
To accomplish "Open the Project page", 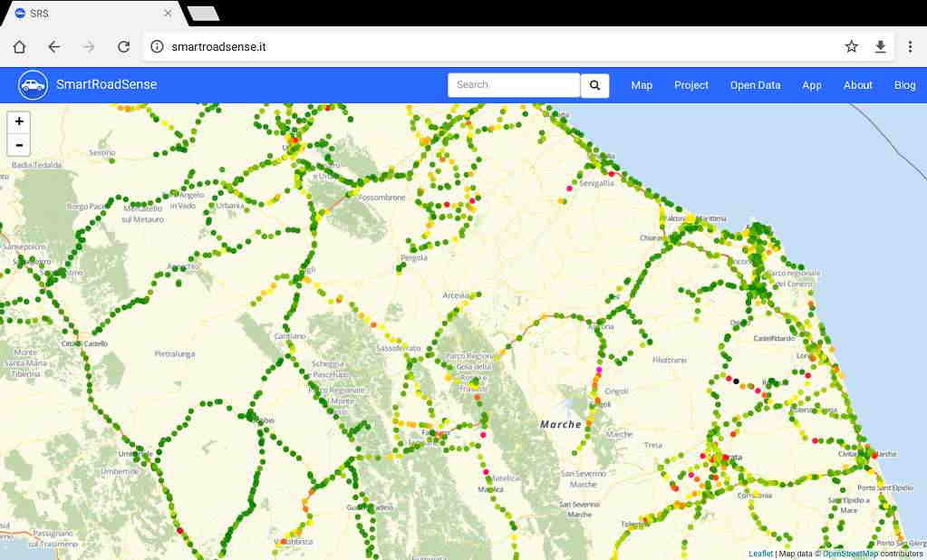I will pyautogui.click(x=691, y=85).
